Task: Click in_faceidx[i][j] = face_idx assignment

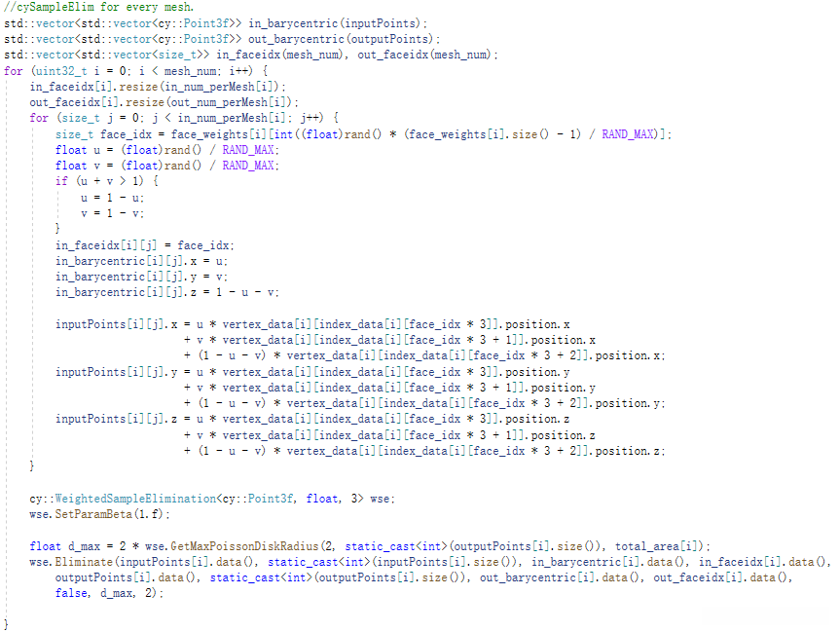Action: click(x=145, y=245)
